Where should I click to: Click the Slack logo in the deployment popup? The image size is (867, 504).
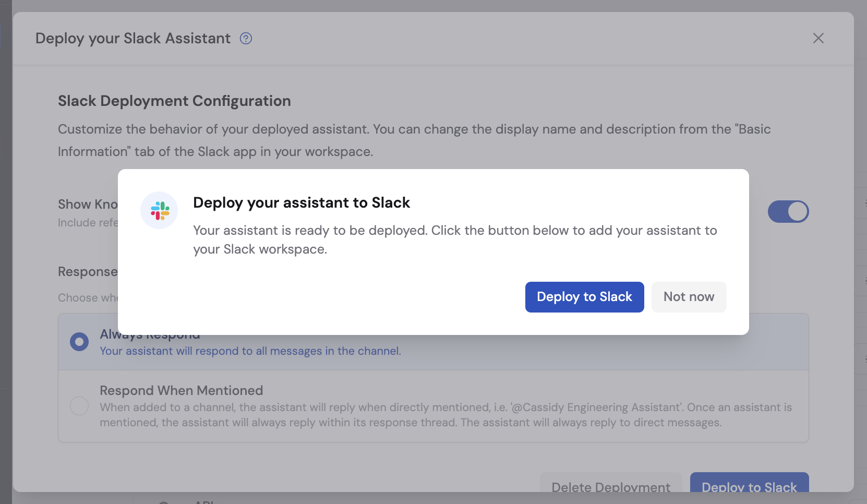(159, 210)
